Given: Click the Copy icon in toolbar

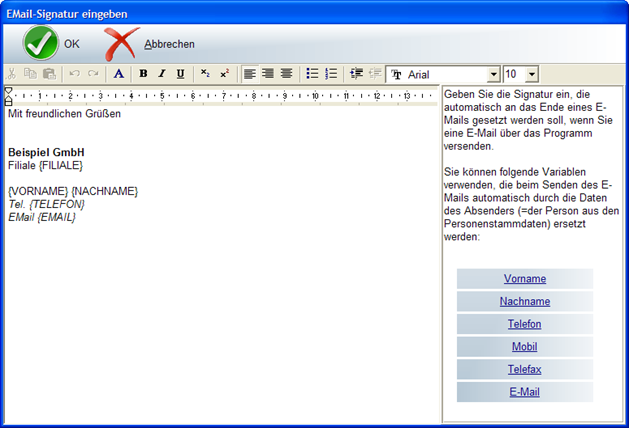Looking at the screenshot, I should pos(30,74).
